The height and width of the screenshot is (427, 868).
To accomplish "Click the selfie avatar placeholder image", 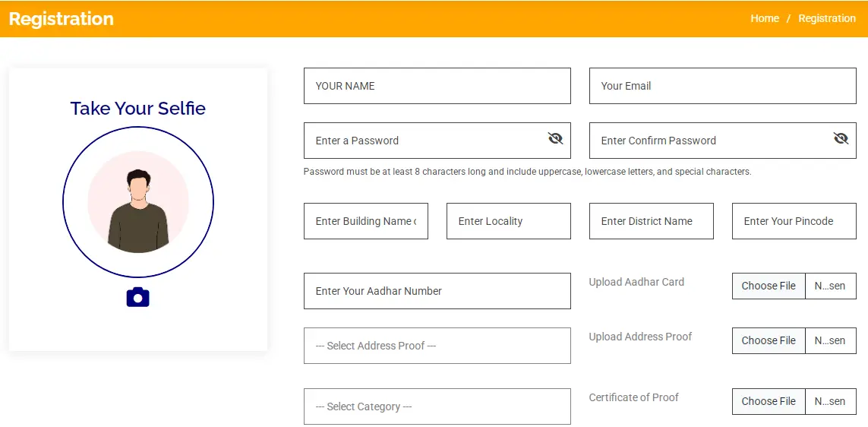I will (x=138, y=202).
